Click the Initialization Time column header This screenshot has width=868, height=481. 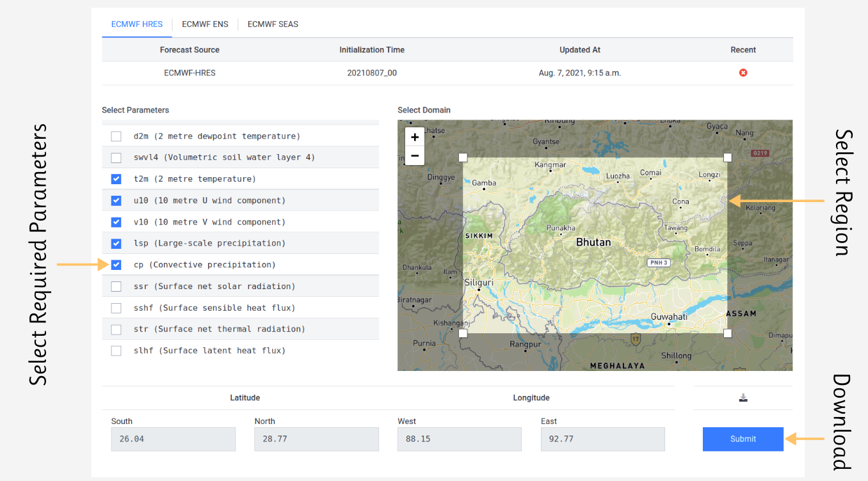point(372,50)
